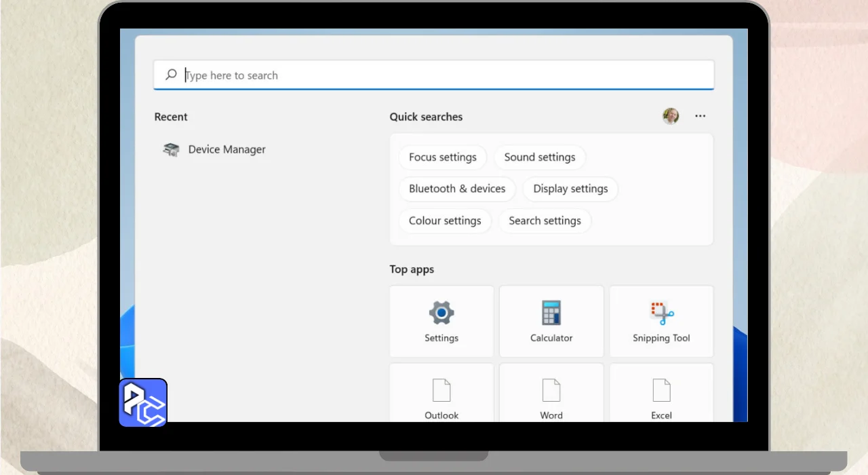This screenshot has height=475, width=868.
Task: Open the Settings gear app icon
Action: pyautogui.click(x=441, y=313)
